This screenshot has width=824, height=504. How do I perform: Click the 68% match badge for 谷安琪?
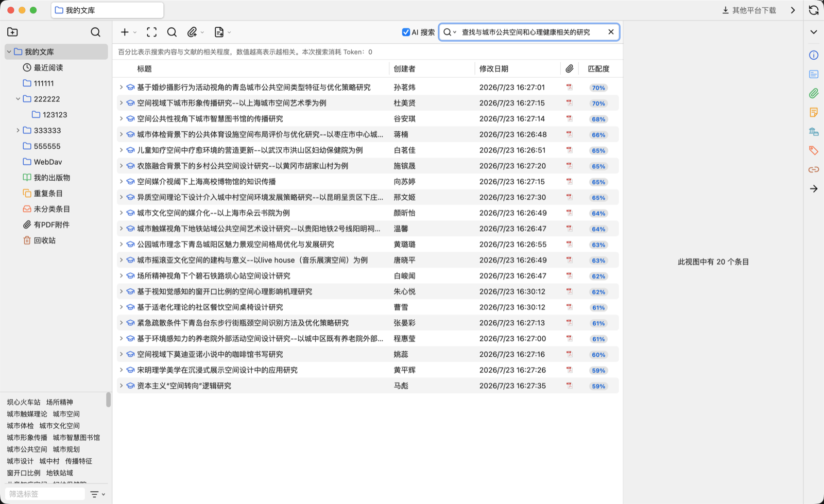(598, 119)
